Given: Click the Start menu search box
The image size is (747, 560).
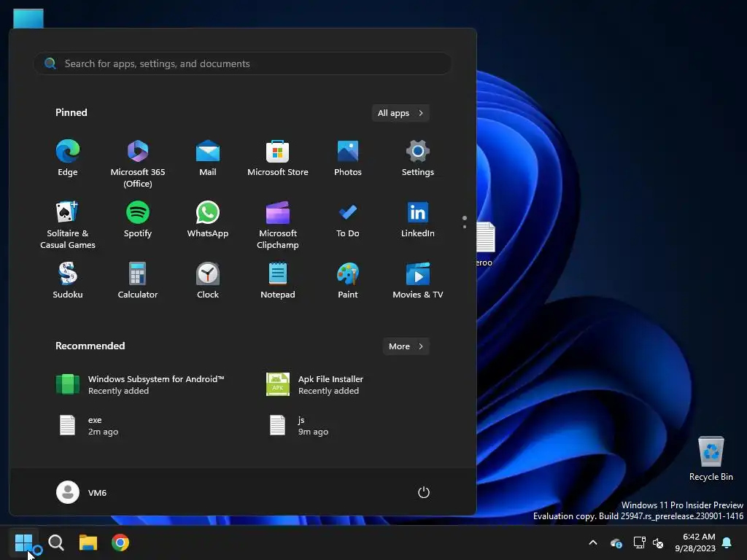Looking at the screenshot, I should click(x=242, y=63).
